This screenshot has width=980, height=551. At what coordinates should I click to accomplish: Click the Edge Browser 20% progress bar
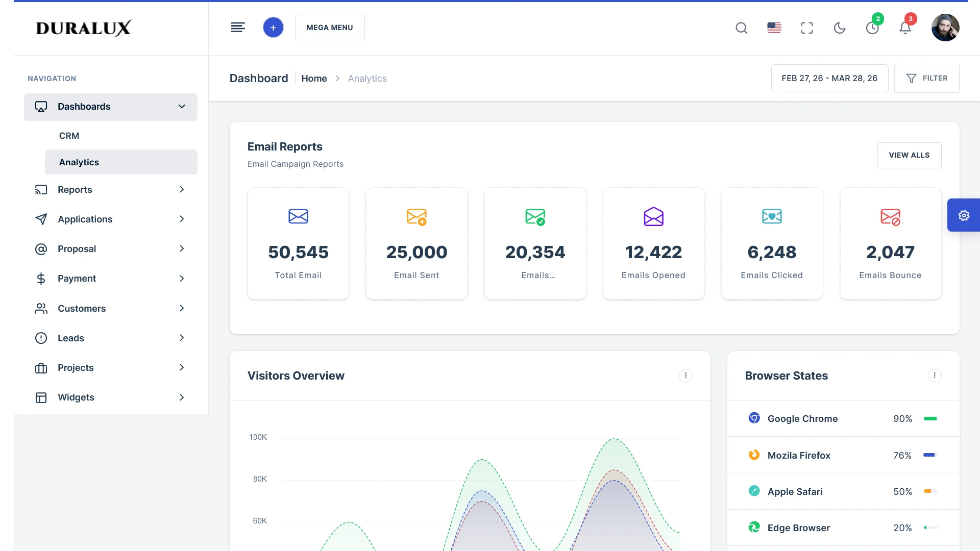coord(930,528)
